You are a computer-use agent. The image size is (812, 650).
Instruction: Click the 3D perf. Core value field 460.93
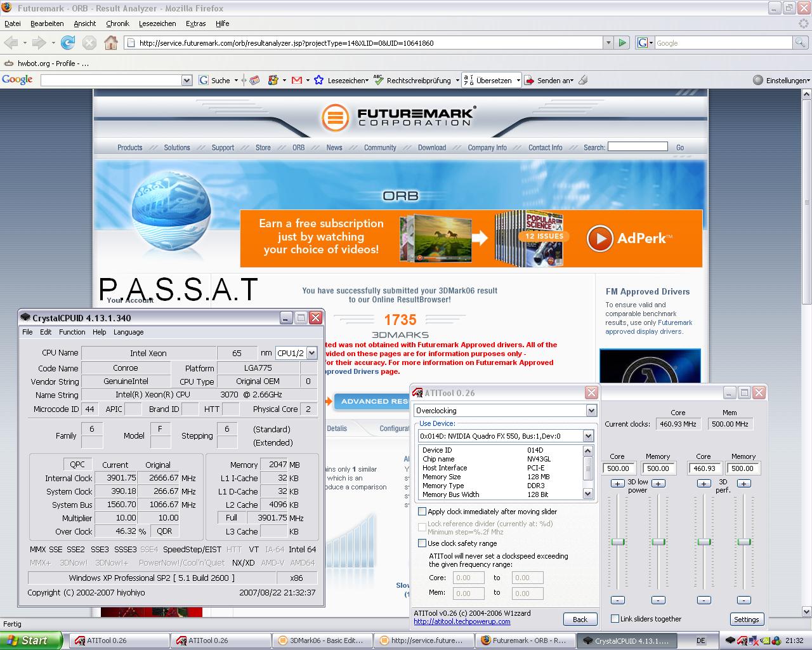click(x=704, y=468)
